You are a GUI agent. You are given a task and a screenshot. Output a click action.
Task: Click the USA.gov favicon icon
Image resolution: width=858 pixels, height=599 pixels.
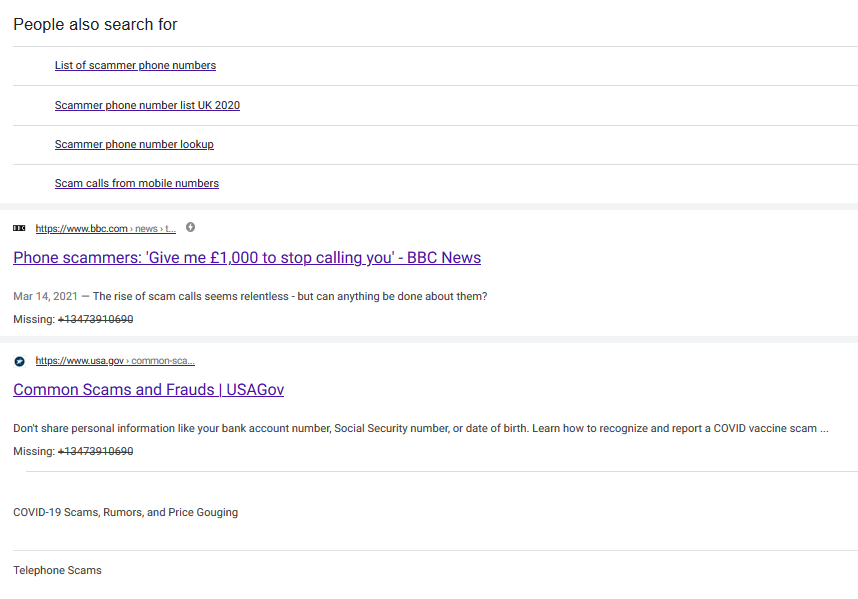click(x=20, y=361)
